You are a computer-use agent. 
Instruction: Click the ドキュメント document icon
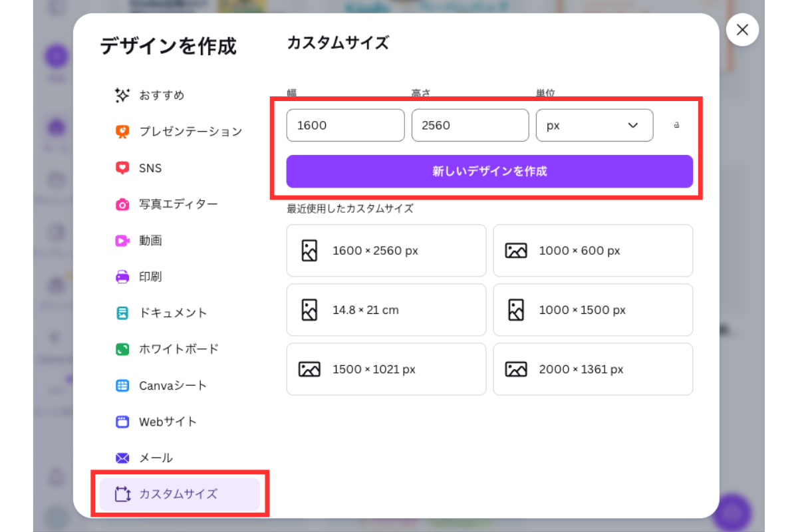[122, 313]
